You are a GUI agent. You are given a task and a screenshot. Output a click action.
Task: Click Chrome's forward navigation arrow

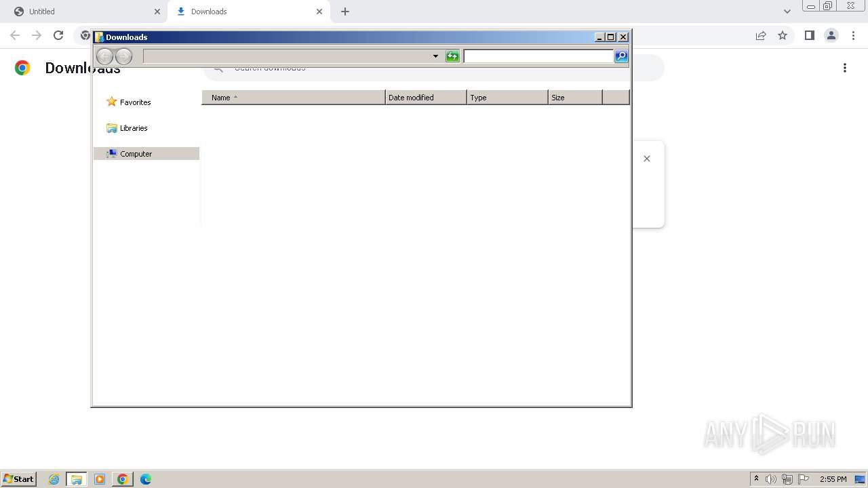click(x=37, y=35)
